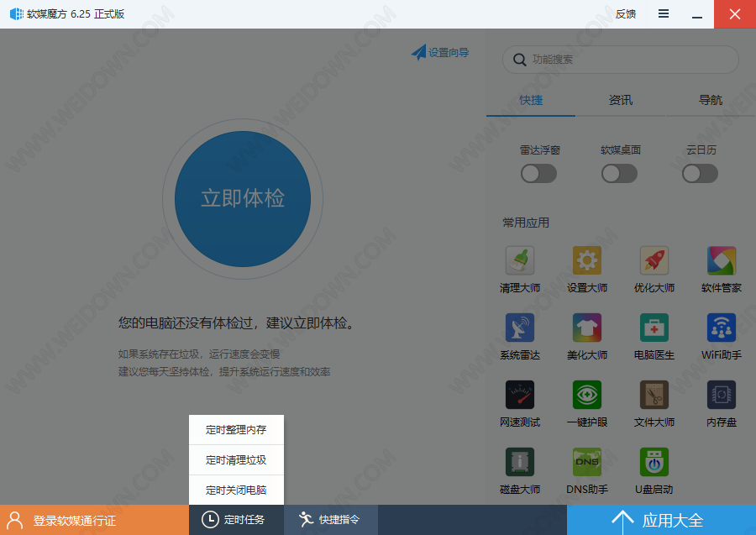Select 定时整理内存 menu entry

pyautogui.click(x=236, y=429)
